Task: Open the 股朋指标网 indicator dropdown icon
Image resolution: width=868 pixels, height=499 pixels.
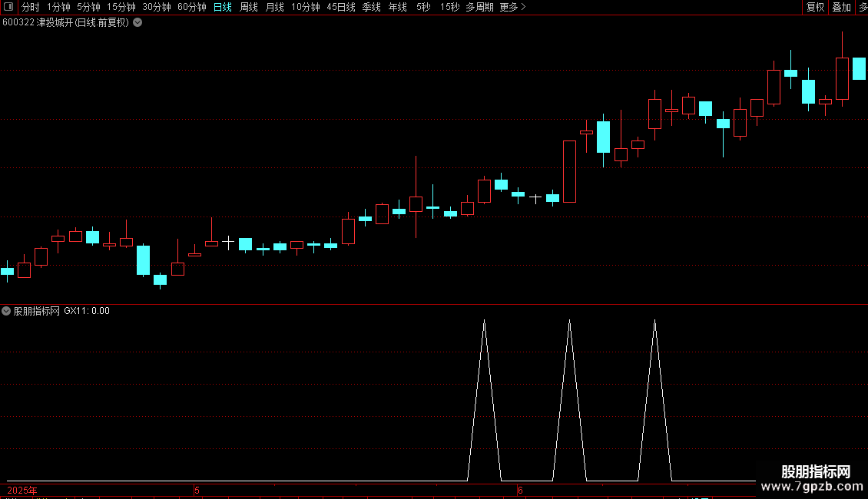Action: (x=6, y=311)
